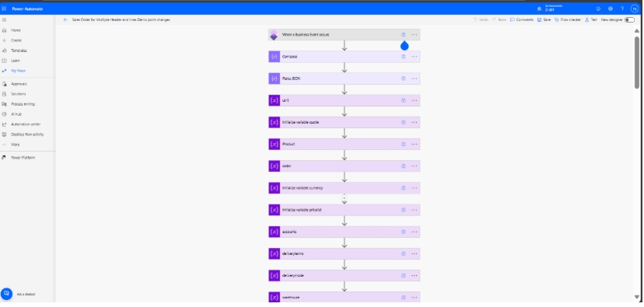Open the ellipsis menu on Compose card
Image resolution: width=644 pixels, height=307 pixels.
(x=414, y=57)
